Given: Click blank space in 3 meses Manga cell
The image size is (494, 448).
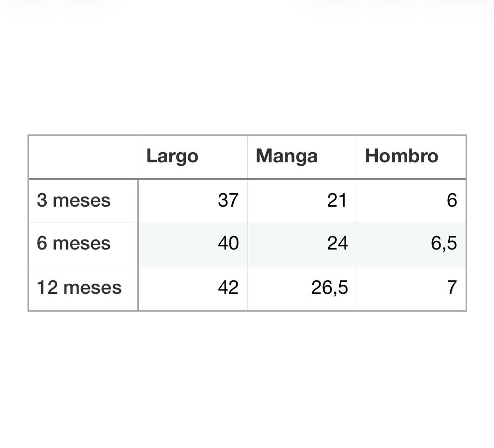Looking at the screenshot, I should 283,201.
